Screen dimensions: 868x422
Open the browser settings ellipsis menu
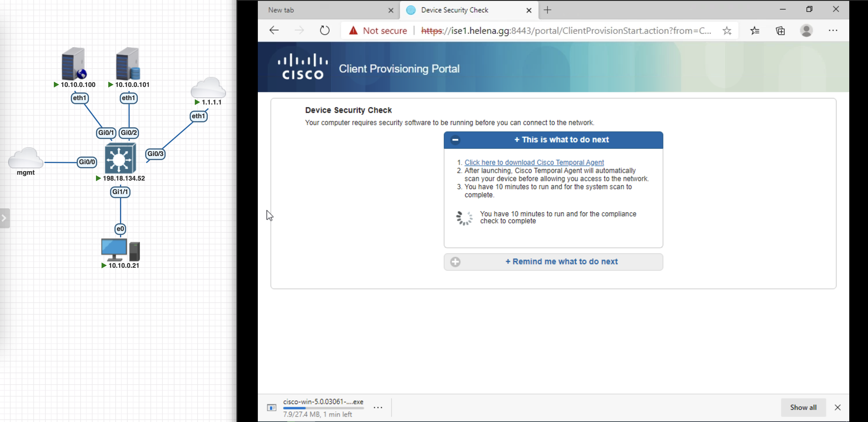point(833,31)
